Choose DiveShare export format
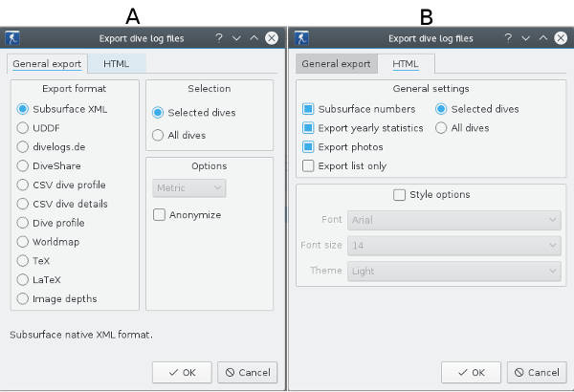 coord(49,166)
